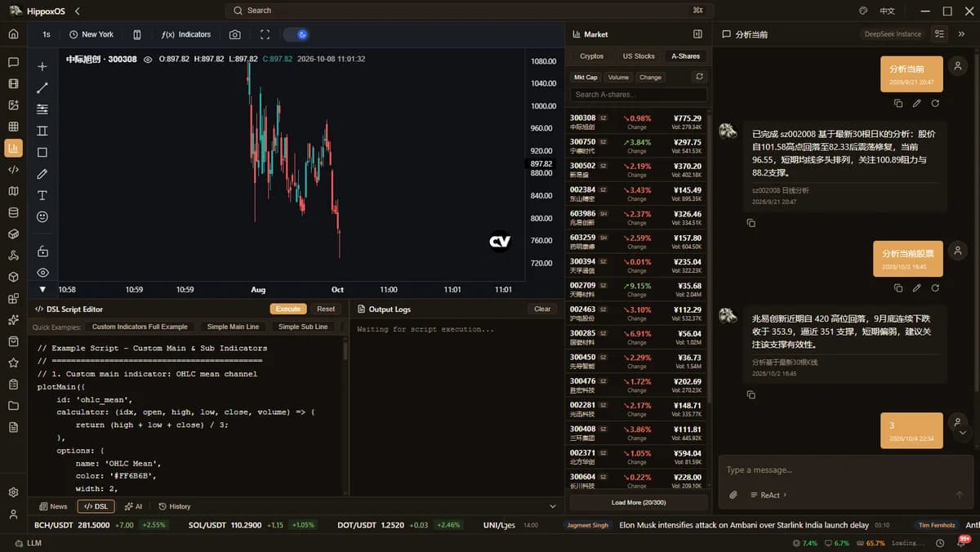Toggle visibility of 中际旭创 300308 series
The width and height of the screenshot is (980, 552).
tap(148, 60)
